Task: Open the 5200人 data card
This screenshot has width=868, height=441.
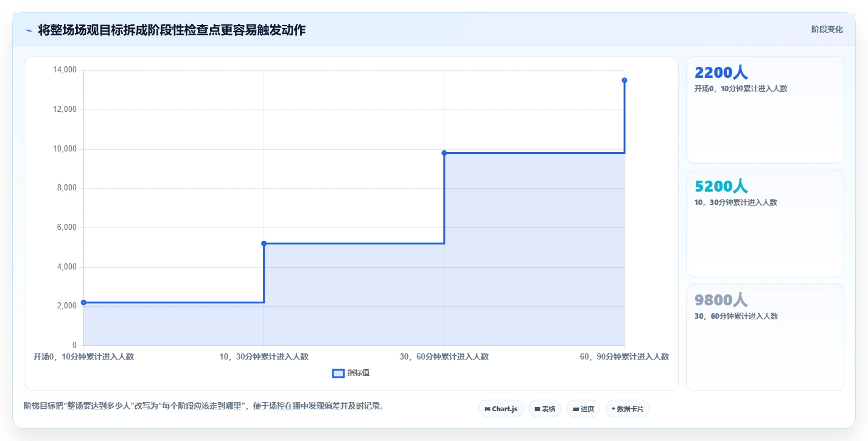Action: 765,223
